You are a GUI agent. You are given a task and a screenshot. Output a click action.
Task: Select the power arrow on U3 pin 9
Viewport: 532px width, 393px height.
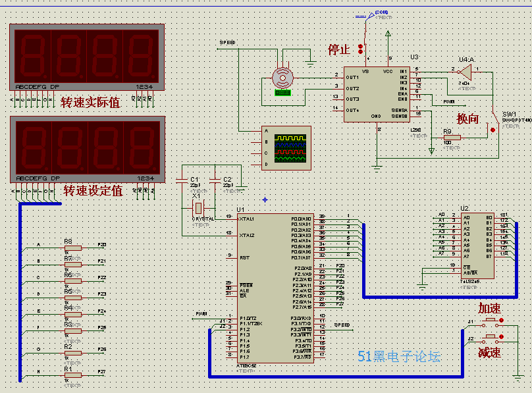click(x=388, y=34)
